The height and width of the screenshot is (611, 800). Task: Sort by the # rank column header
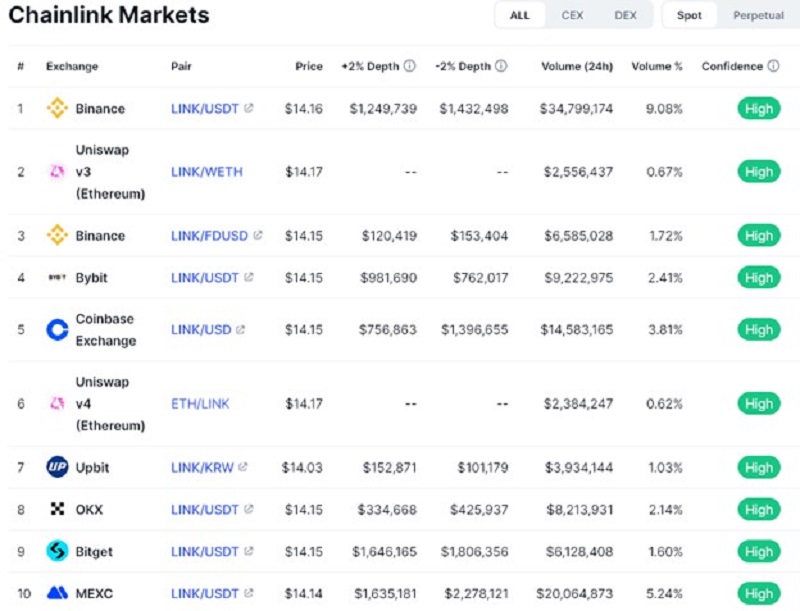(20, 66)
